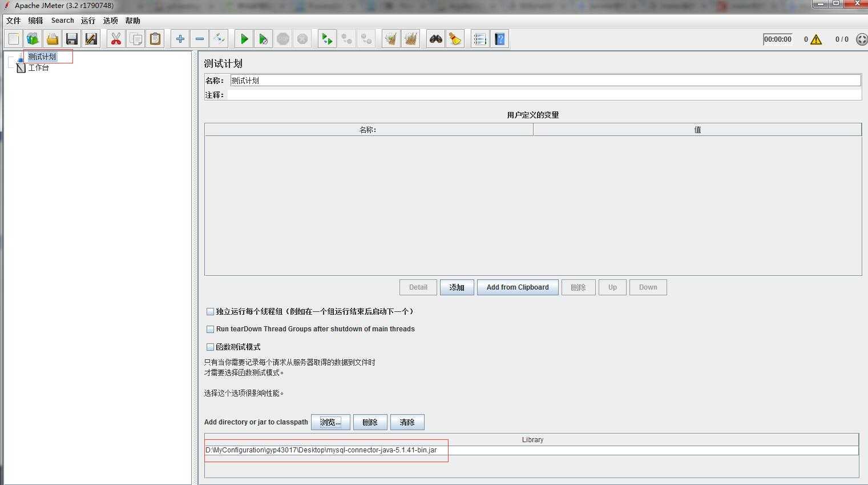Click the 名称 input field
This screenshot has width=868, height=485.
point(545,81)
